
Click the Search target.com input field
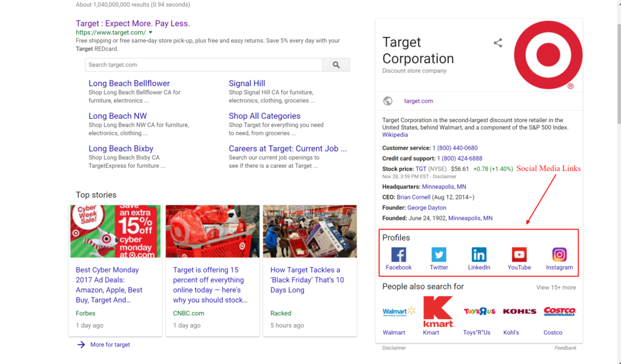204,65
